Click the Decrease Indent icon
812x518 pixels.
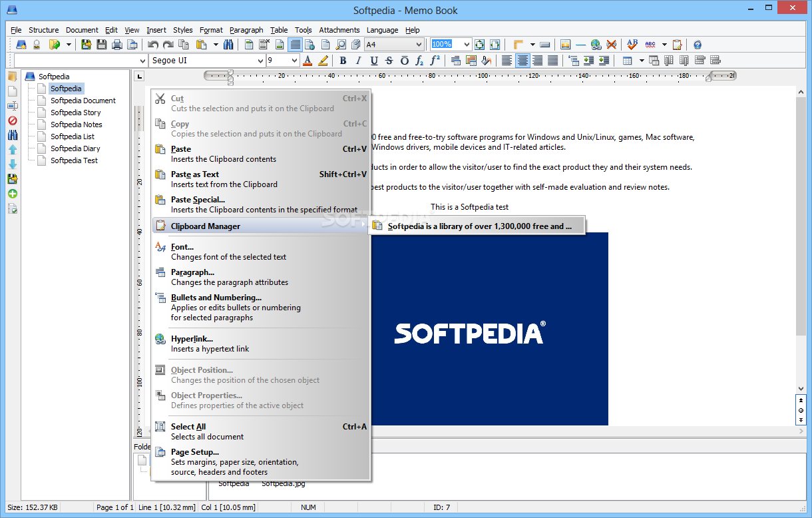point(604,61)
